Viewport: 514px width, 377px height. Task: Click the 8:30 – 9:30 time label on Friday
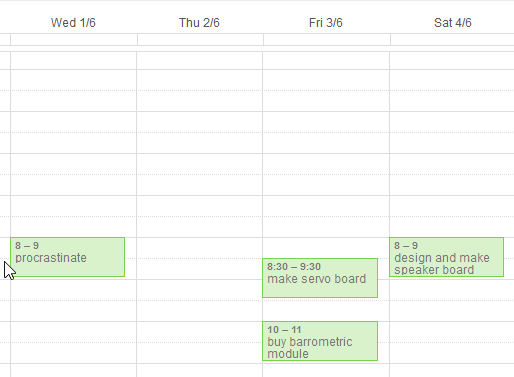(294, 267)
